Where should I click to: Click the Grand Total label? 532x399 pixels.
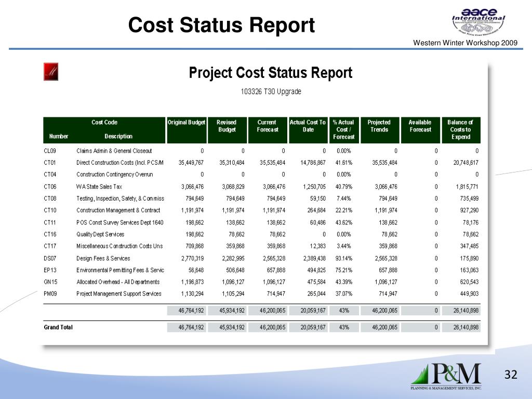click(x=58, y=327)
